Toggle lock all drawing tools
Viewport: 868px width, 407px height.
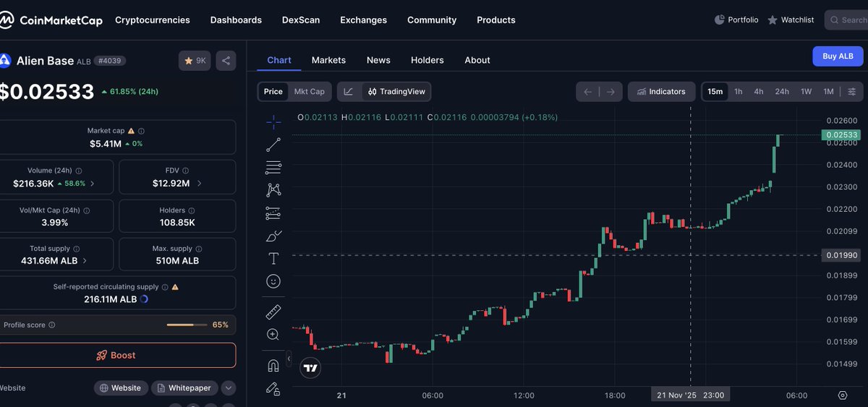click(273, 388)
